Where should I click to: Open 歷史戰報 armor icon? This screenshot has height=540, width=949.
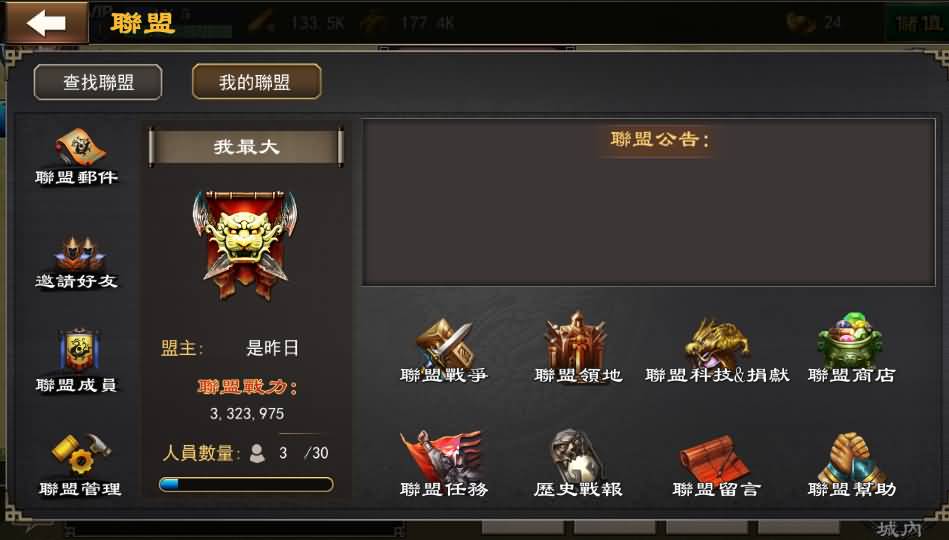tap(577, 455)
